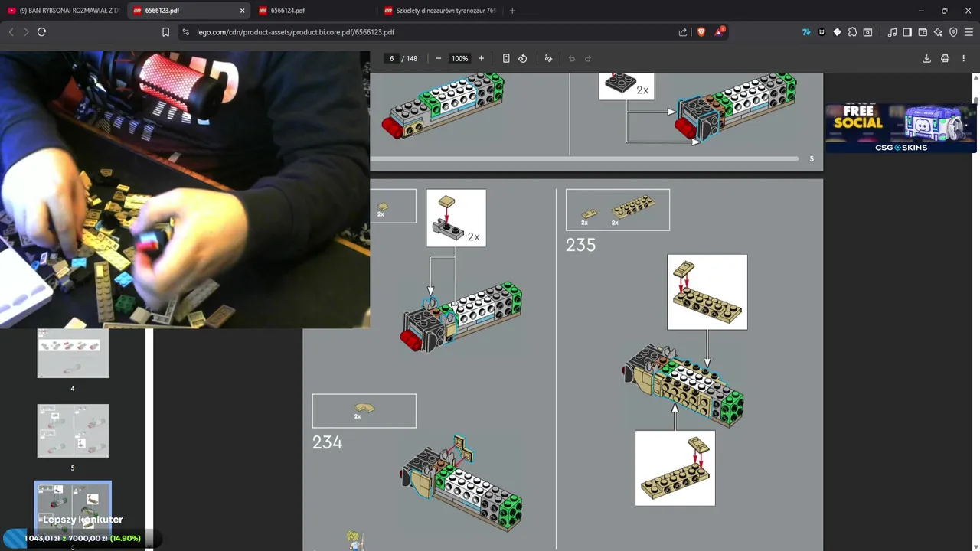Open the extensions puzzle-piece menu
The height and width of the screenshot is (551, 980).
click(x=852, y=32)
